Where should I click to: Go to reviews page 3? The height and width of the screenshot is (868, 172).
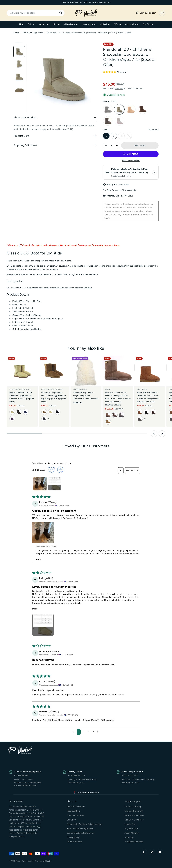88,732
